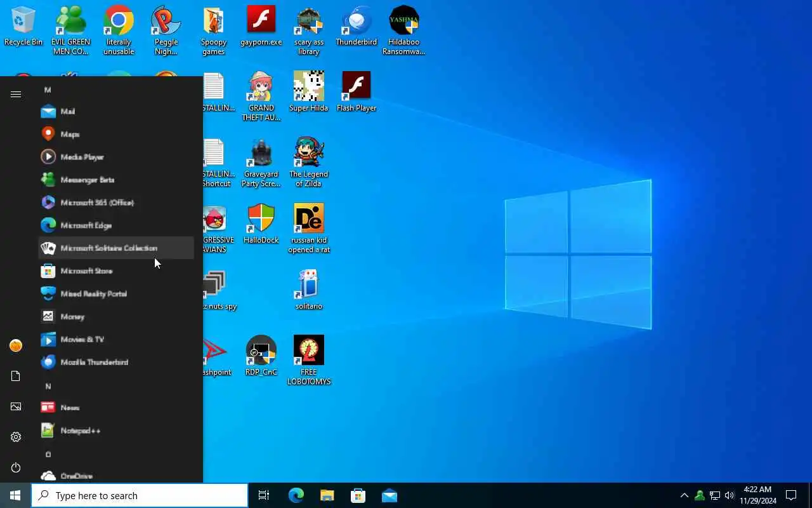Launch Microsoft Edge from the Start list
Viewport: 812px width, 508px height.
117,225
